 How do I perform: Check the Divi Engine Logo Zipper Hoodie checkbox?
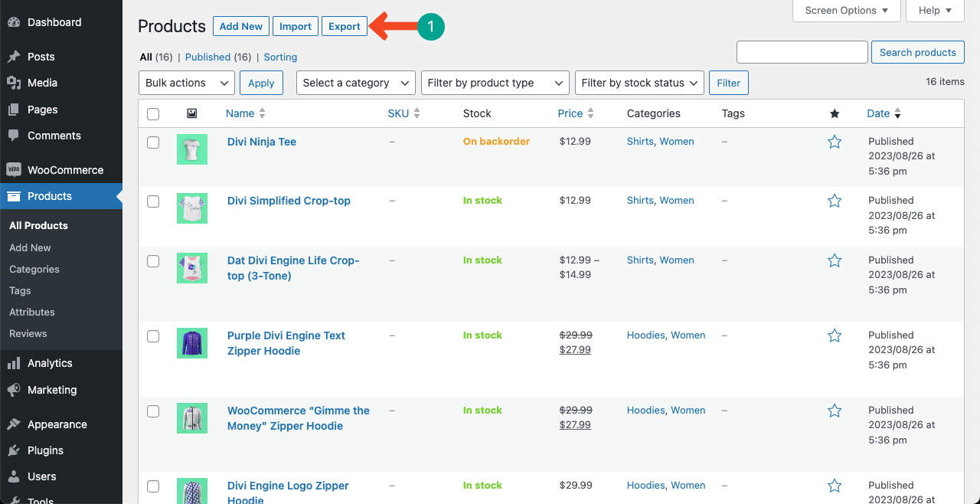tap(153, 486)
